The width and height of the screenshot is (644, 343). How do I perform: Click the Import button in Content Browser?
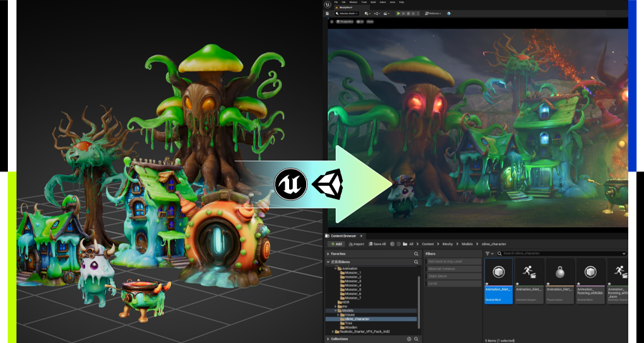click(x=356, y=244)
